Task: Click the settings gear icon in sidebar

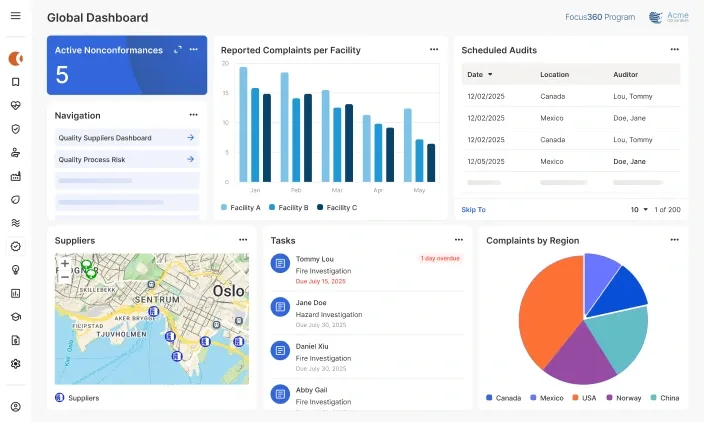Action: (x=15, y=363)
